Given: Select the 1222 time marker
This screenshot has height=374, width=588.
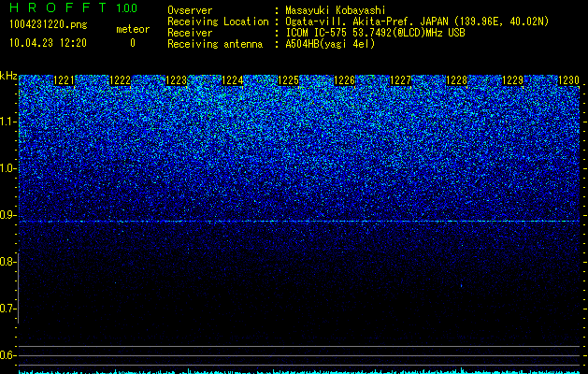Looking at the screenshot, I should click(x=120, y=80).
